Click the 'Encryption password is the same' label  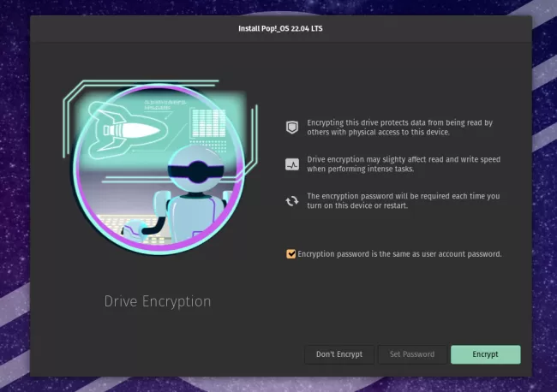pos(399,254)
